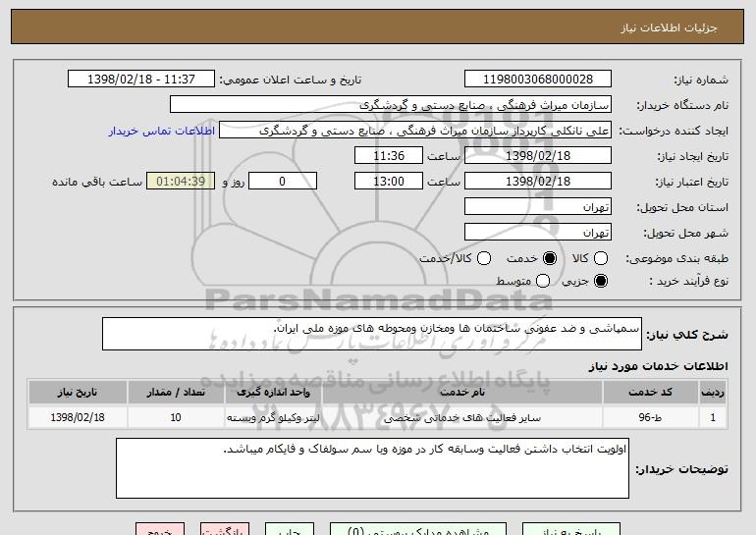This screenshot has width=756, height=535.
Task: Click the general need description text box
Action: pyautogui.click(x=372, y=334)
